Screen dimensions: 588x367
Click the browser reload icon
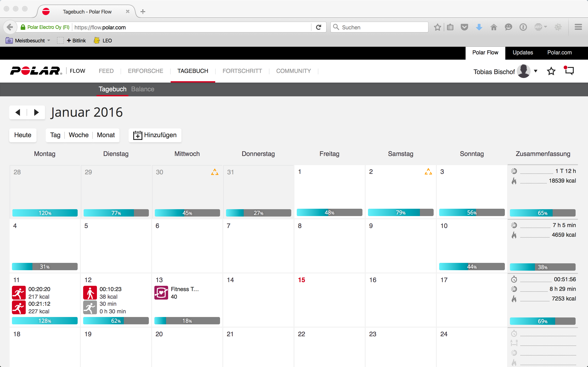318,27
